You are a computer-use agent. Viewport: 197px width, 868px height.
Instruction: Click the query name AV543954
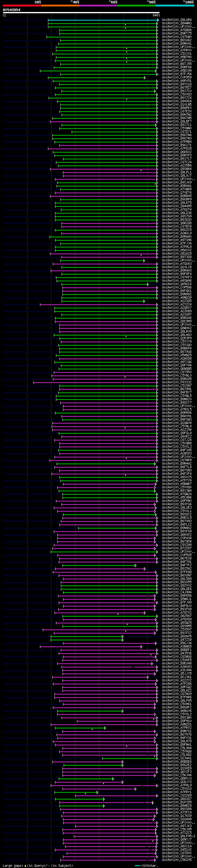(11, 10)
